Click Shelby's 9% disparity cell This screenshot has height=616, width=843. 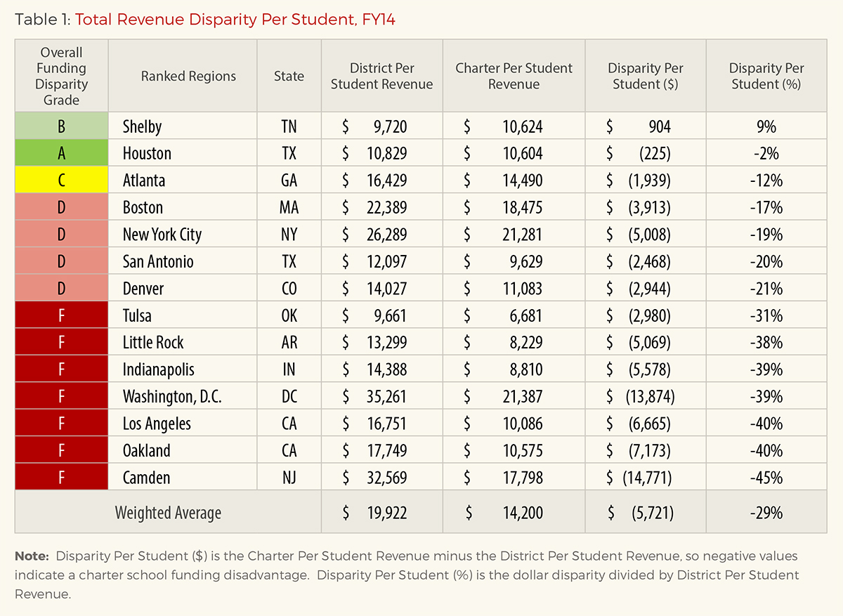[x=766, y=126]
